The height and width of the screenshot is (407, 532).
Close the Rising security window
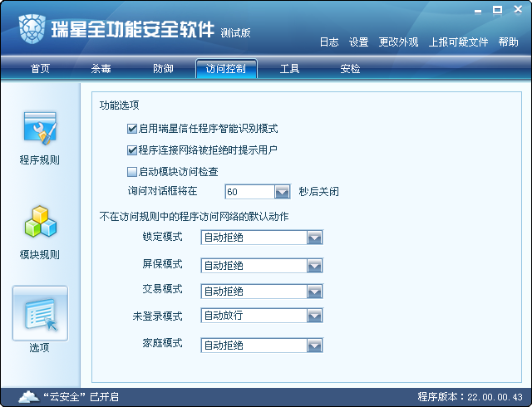click(x=518, y=9)
